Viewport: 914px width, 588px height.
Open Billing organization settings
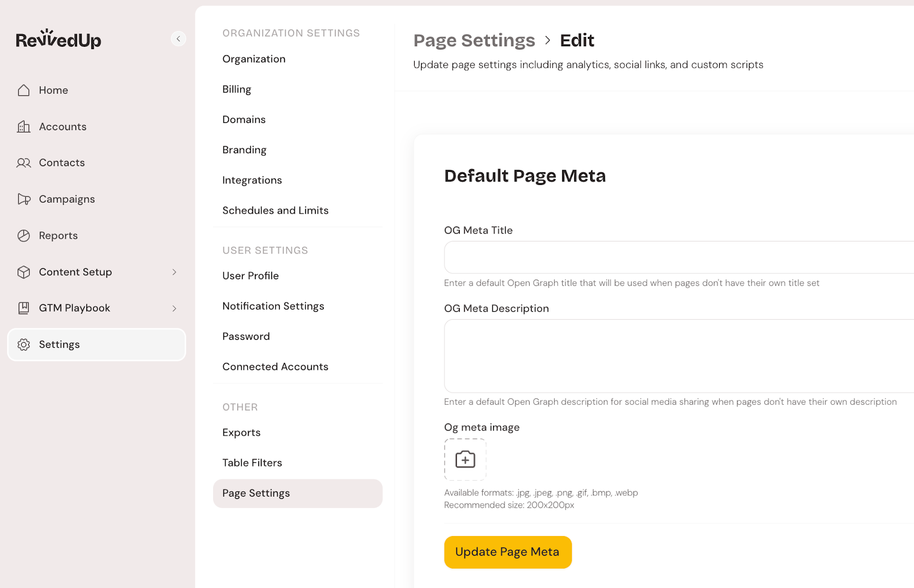click(236, 89)
